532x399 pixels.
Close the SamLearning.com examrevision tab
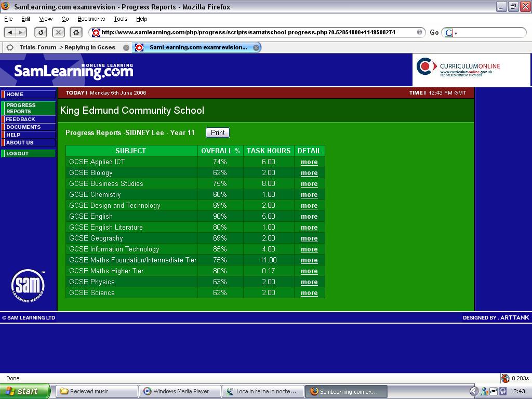[x=256, y=48]
